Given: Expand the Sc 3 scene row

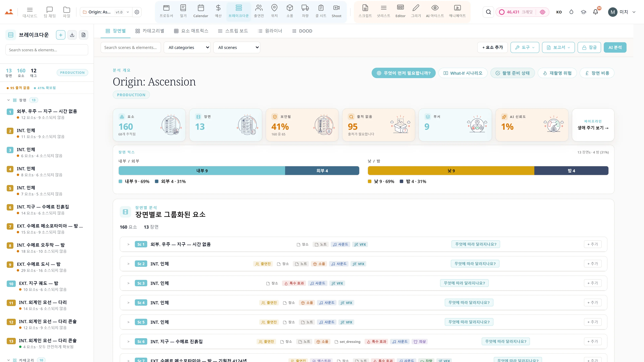Looking at the screenshot, I should tap(128, 283).
